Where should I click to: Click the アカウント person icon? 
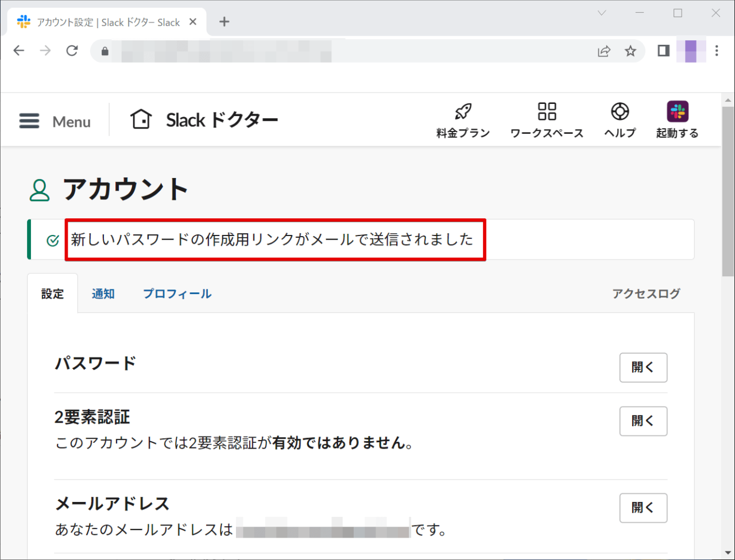pos(40,190)
